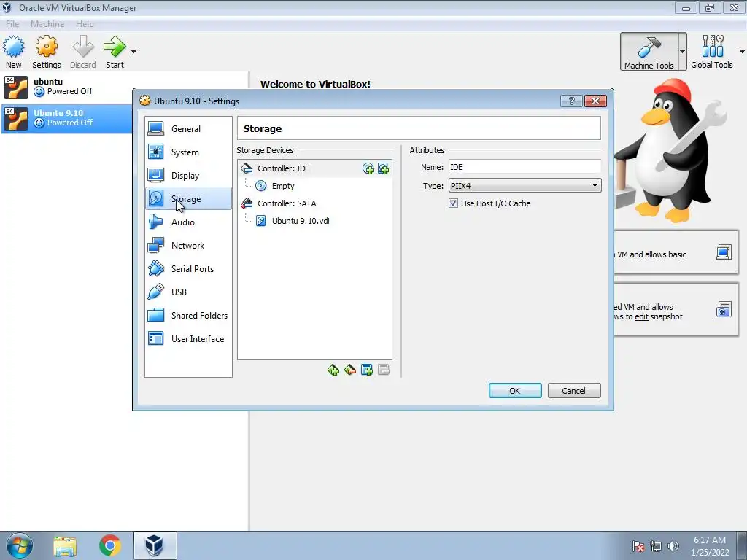
Task: Open File Explorer from the taskbar
Action: tap(65, 545)
